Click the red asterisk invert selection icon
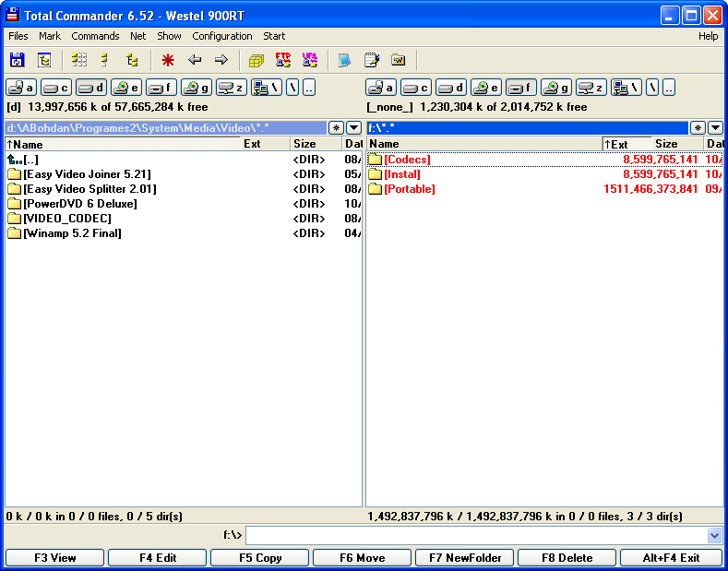This screenshot has height=571, width=728. [x=167, y=60]
